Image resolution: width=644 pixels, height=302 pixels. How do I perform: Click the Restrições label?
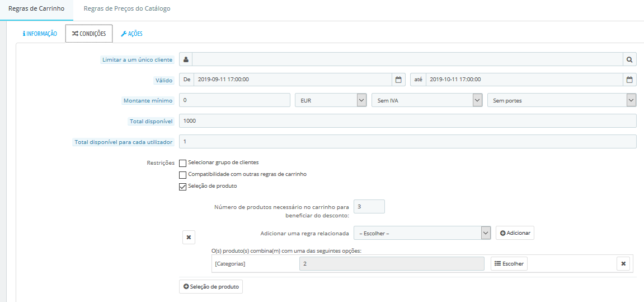[161, 162]
